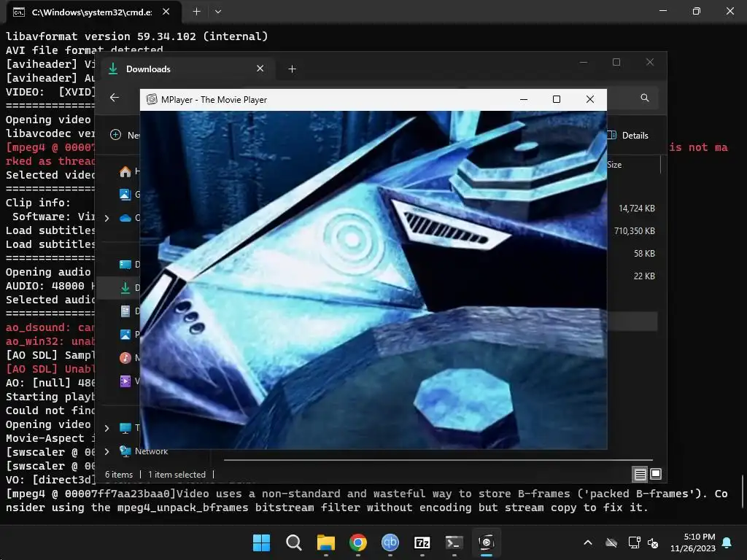Maximize the MPlayer window
This screenshot has width=747, height=560.
pos(557,99)
